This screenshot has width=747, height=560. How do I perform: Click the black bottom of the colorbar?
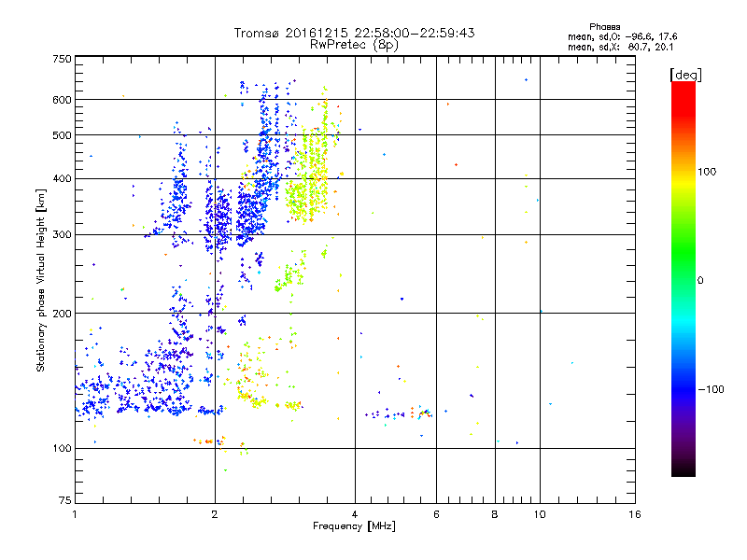(x=684, y=470)
